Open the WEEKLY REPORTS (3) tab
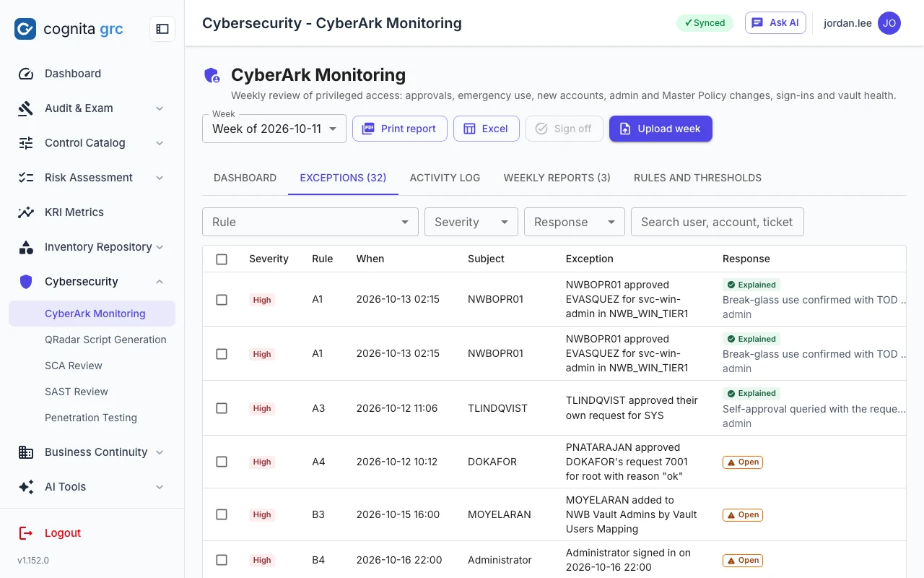Screen dimensions: 924x578 pos(557,178)
